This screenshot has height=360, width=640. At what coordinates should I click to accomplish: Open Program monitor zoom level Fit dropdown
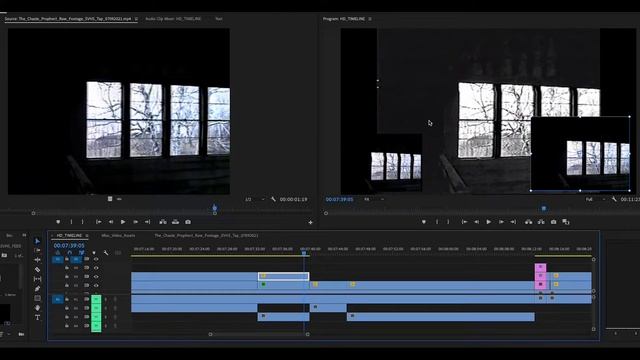(374, 199)
